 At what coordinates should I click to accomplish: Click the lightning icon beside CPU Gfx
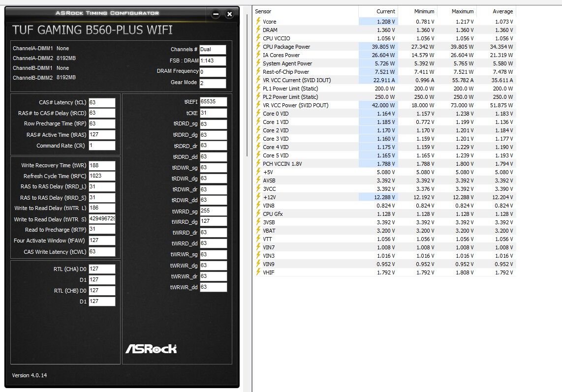258,213
